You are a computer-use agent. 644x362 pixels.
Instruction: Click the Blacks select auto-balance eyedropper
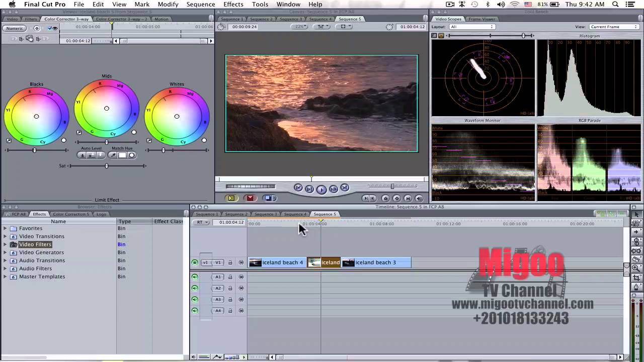pyautogui.click(x=9, y=141)
